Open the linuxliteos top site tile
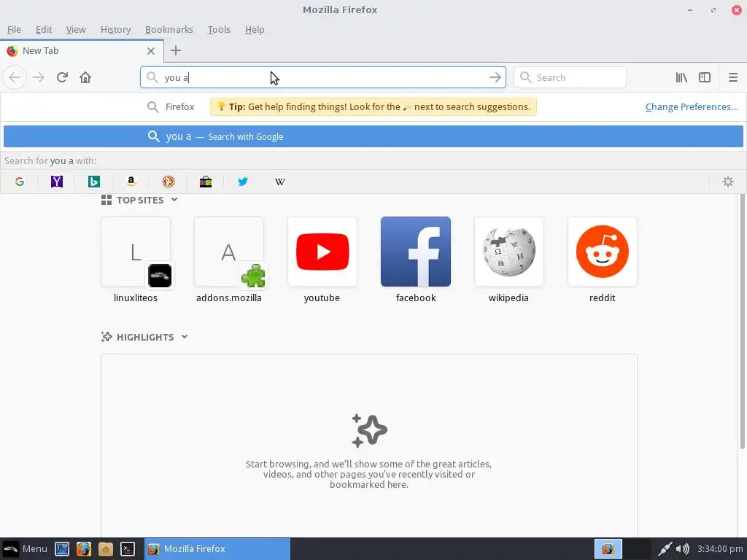The image size is (747, 560). 135,252
